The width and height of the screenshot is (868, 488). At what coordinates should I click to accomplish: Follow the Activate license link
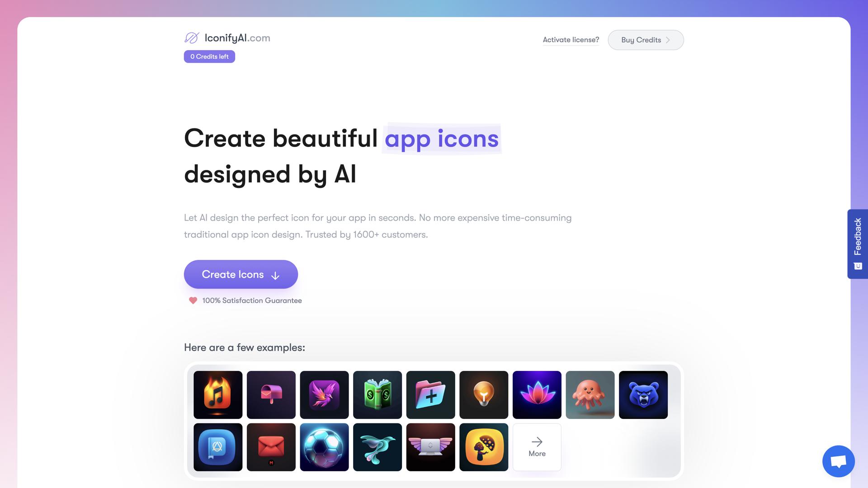(x=571, y=40)
